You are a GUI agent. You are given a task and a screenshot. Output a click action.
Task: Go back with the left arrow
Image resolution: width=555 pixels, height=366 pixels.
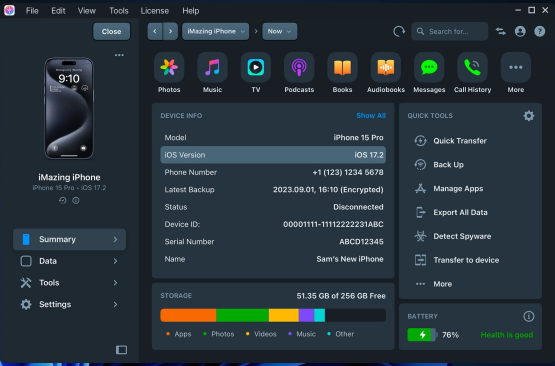pos(155,32)
